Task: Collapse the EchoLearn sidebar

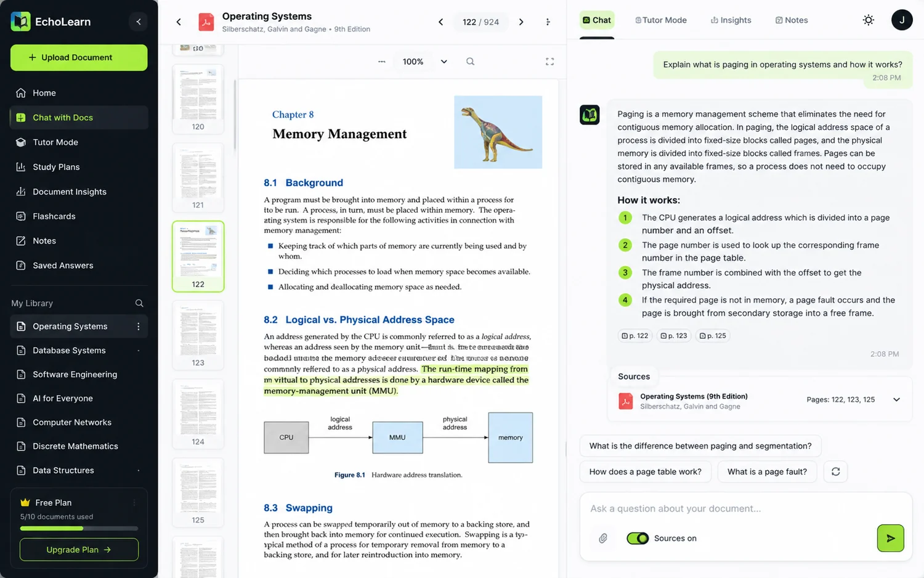Action: pos(139,22)
